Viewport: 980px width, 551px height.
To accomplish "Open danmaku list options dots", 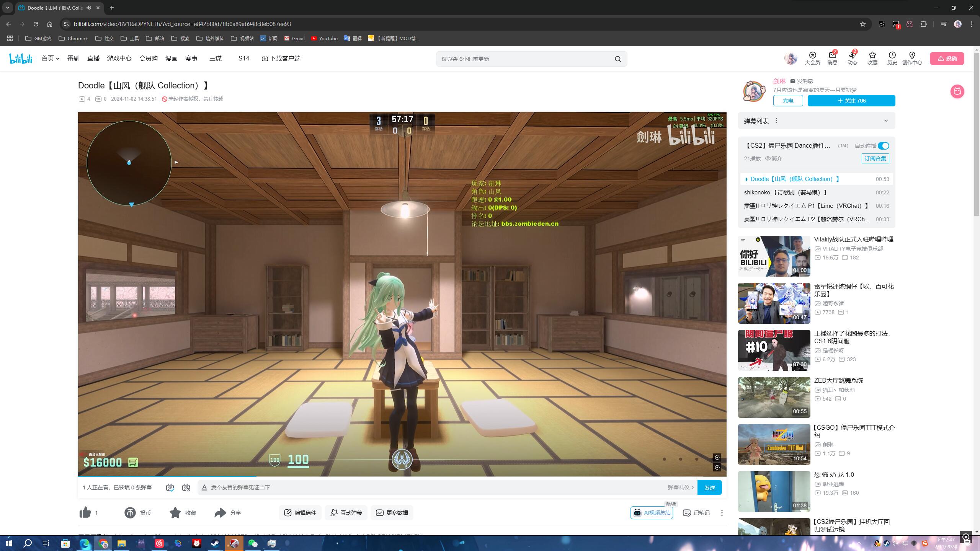I will 776,121.
